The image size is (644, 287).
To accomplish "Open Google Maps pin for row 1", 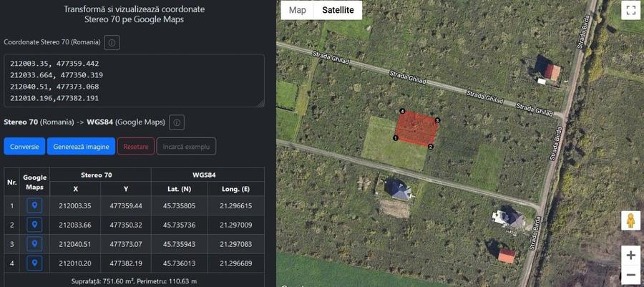I will pyautogui.click(x=34, y=206).
